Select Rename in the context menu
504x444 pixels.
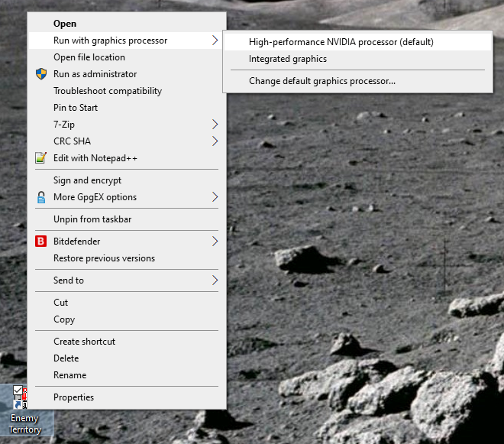(127, 375)
